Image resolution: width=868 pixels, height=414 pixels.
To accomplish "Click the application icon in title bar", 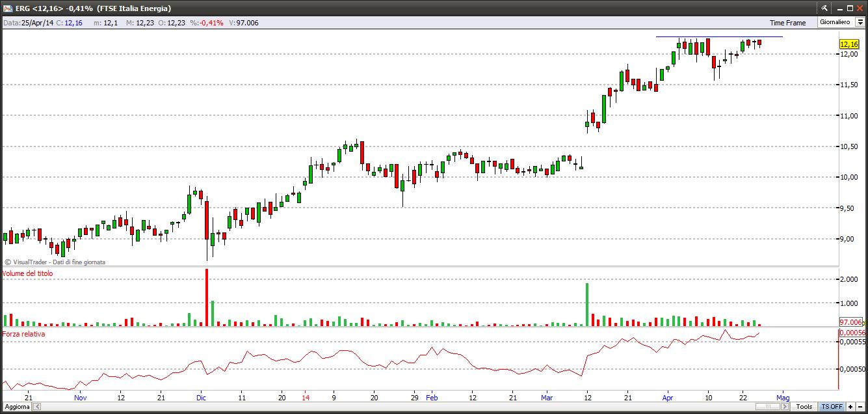I will pyautogui.click(x=7, y=8).
